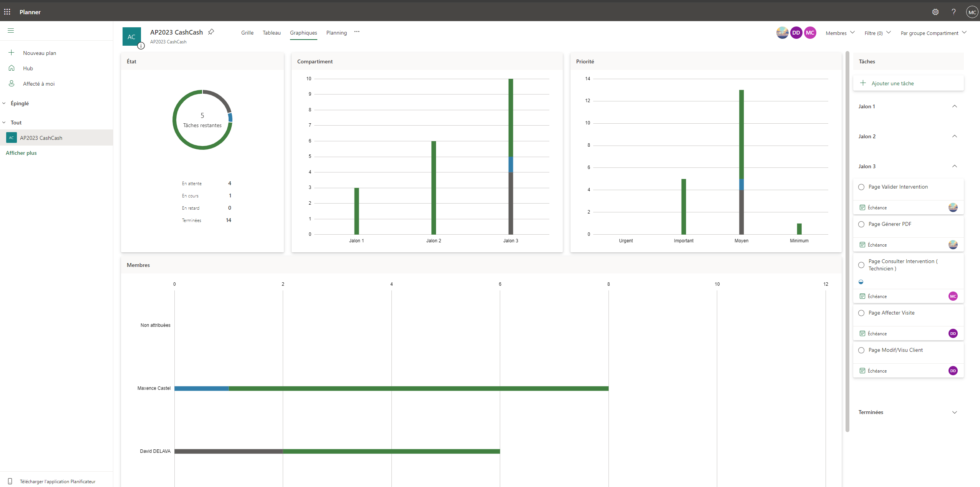
Task: Open more options ellipsis next to Planning
Action: click(x=357, y=32)
